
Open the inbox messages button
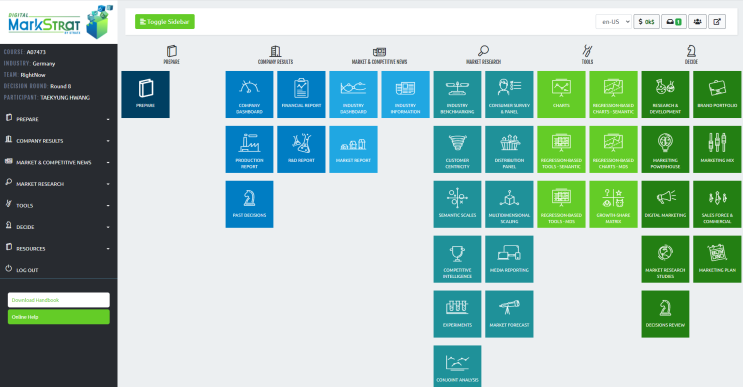click(674, 21)
